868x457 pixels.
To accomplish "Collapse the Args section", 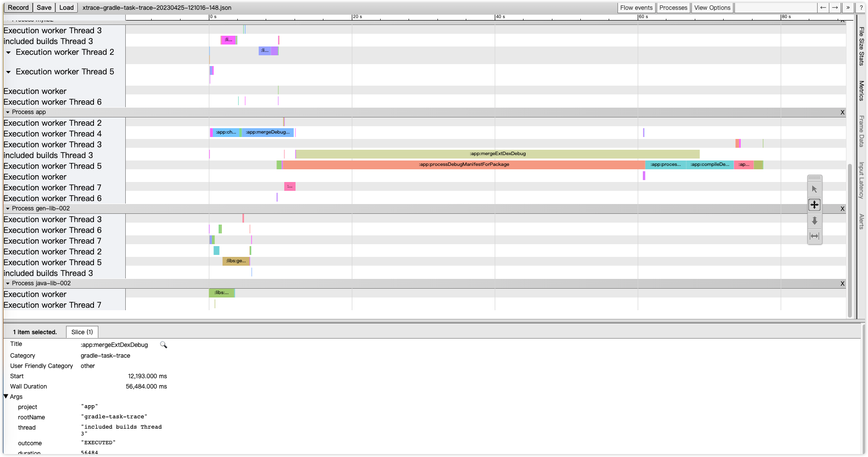I will pyautogui.click(x=6, y=396).
